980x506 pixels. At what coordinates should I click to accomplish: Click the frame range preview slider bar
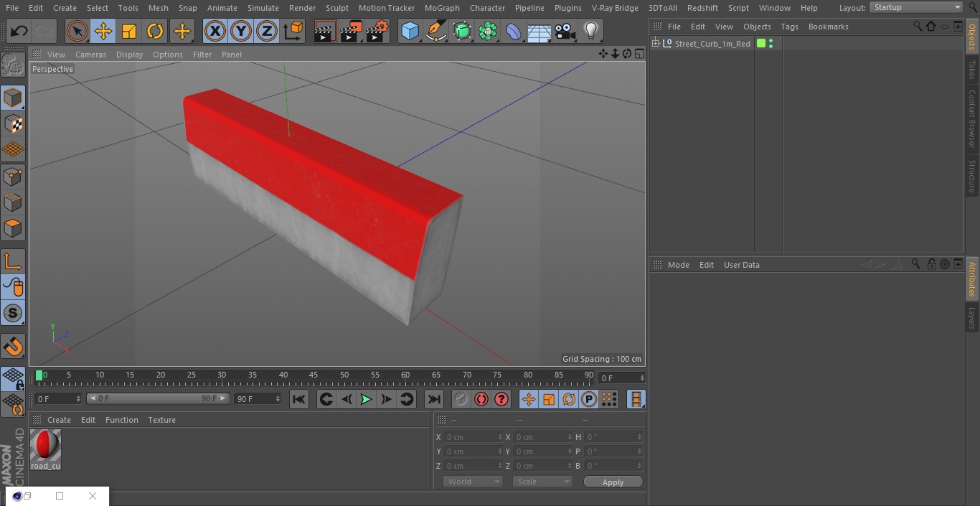(x=158, y=398)
